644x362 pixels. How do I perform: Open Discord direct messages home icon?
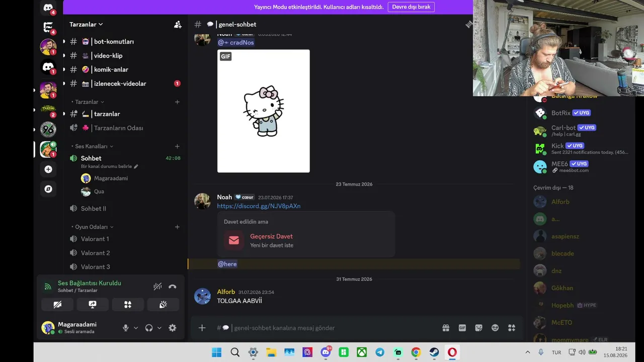[48, 8]
